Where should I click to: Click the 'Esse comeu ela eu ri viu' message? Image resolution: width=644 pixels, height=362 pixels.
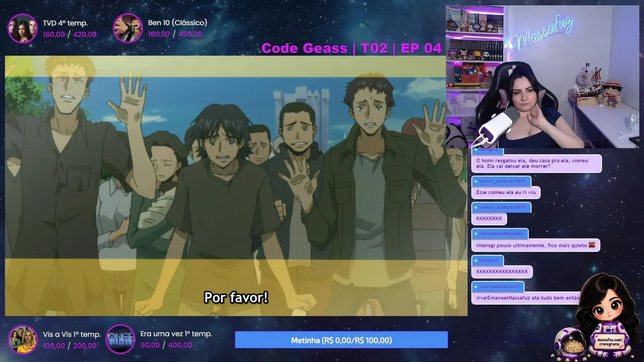pyautogui.click(x=506, y=193)
